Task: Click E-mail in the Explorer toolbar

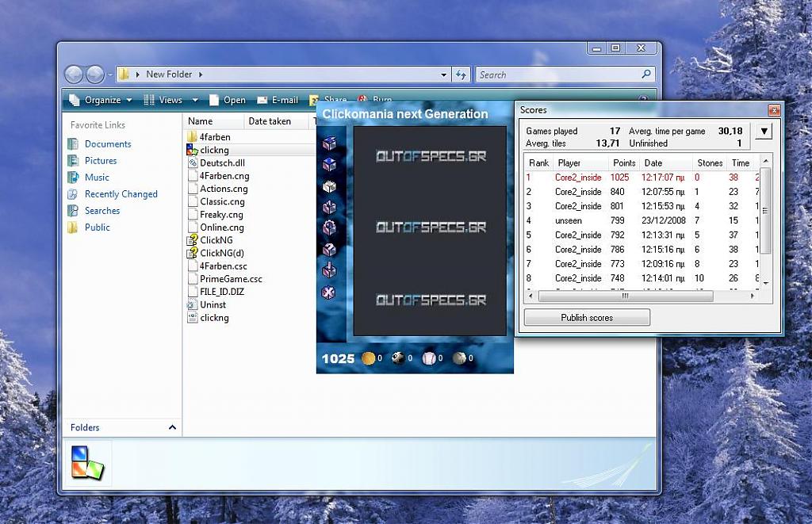Action: click(x=278, y=100)
